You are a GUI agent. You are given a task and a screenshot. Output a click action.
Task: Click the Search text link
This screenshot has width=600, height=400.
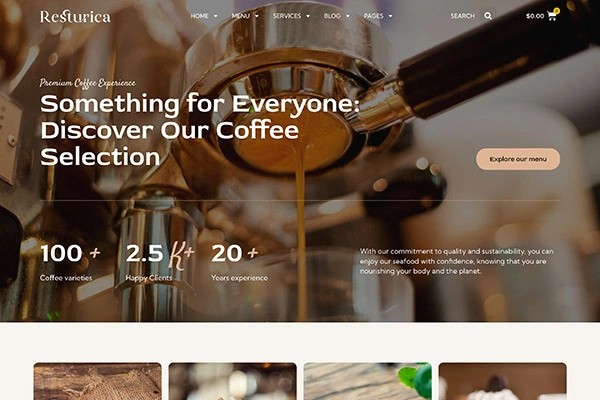(x=462, y=16)
